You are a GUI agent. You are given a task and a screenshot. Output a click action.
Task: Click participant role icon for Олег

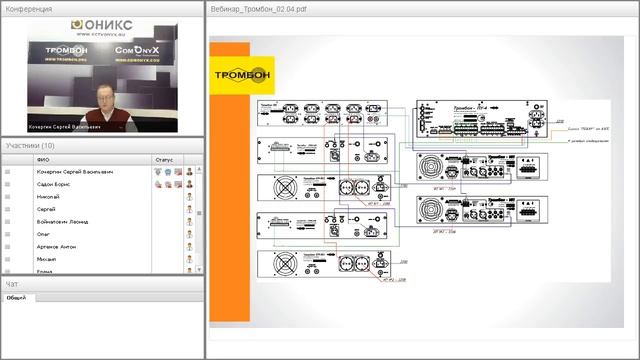click(189, 234)
